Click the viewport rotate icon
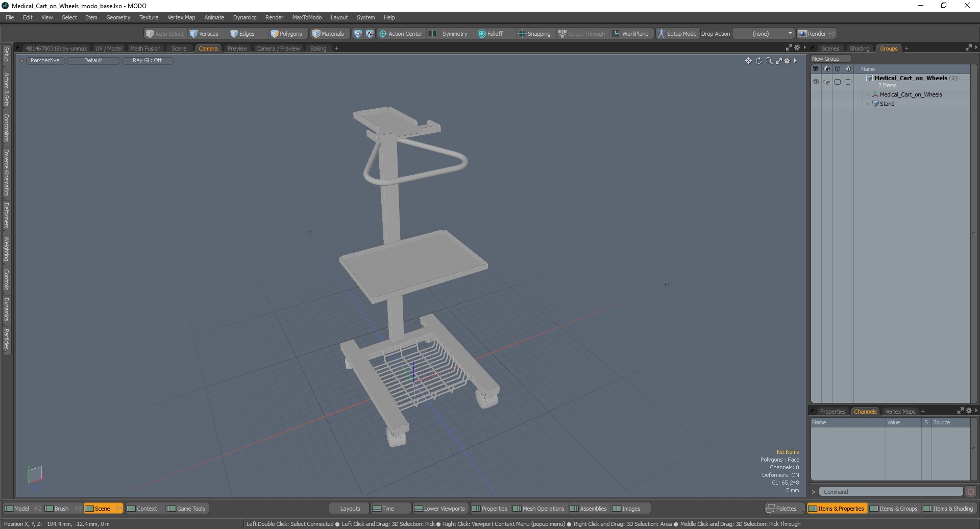Screen dimensions: 980x529 [x=758, y=61]
